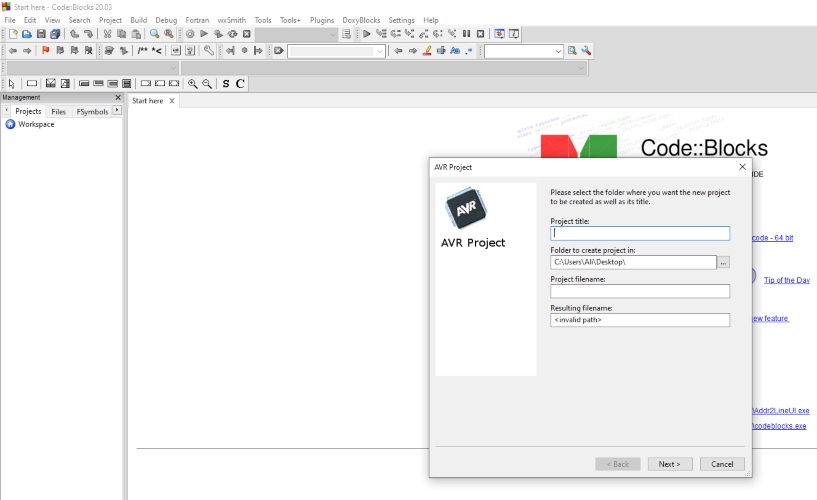Image resolution: width=817 pixels, height=500 pixels.
Task: Click the bold C toolbar icon
Action: coord(240,84)
